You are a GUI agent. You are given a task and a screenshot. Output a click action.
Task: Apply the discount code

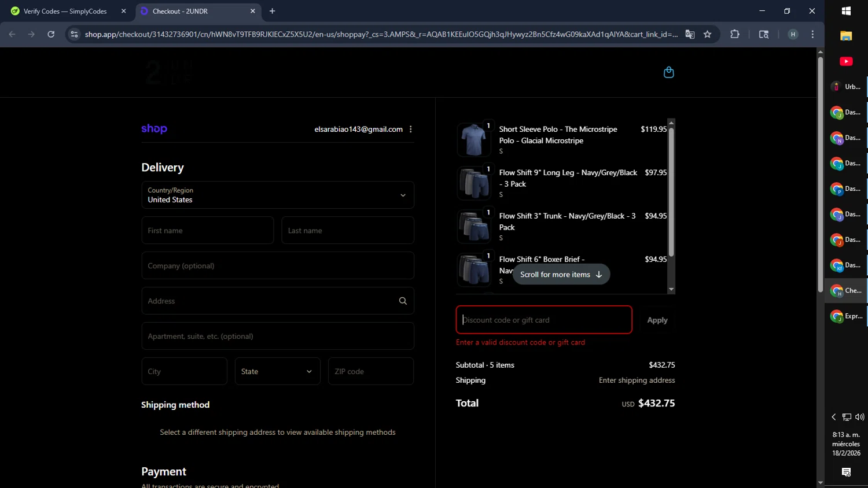tap(657, 320)
